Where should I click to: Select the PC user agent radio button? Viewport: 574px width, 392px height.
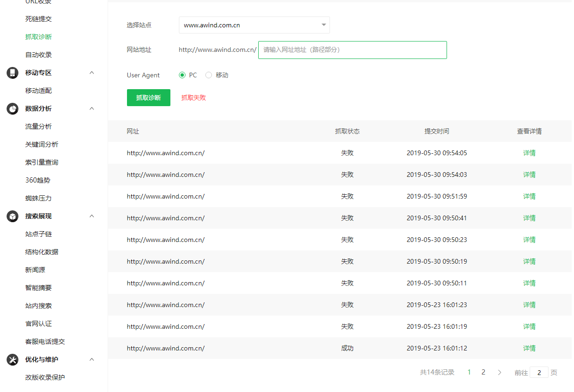[x=182, y=75]
